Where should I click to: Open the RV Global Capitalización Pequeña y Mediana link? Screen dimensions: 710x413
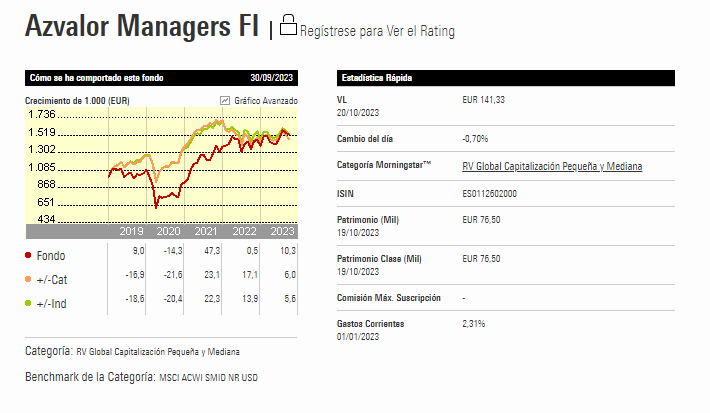pyautogui.click(x=552, y=166)
